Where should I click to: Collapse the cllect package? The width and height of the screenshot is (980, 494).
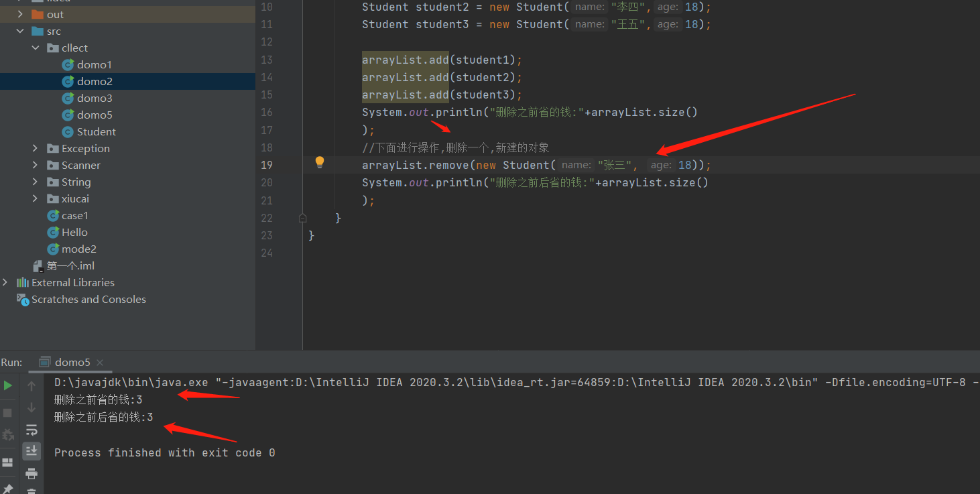pyautogui.click(x=35, y=48)
